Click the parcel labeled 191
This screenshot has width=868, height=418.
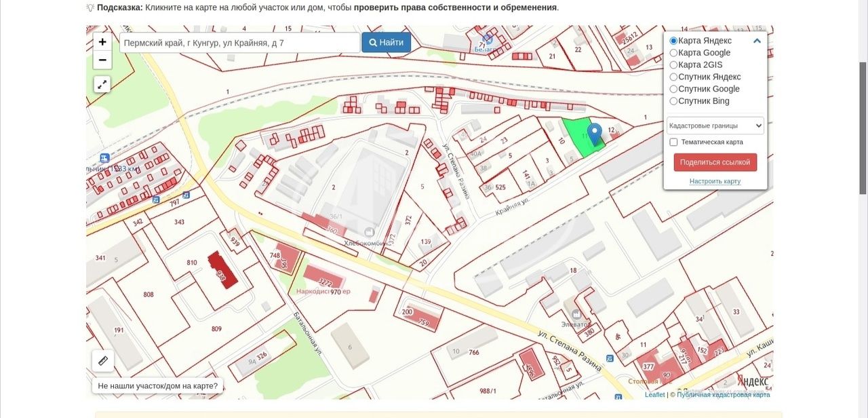119,330
